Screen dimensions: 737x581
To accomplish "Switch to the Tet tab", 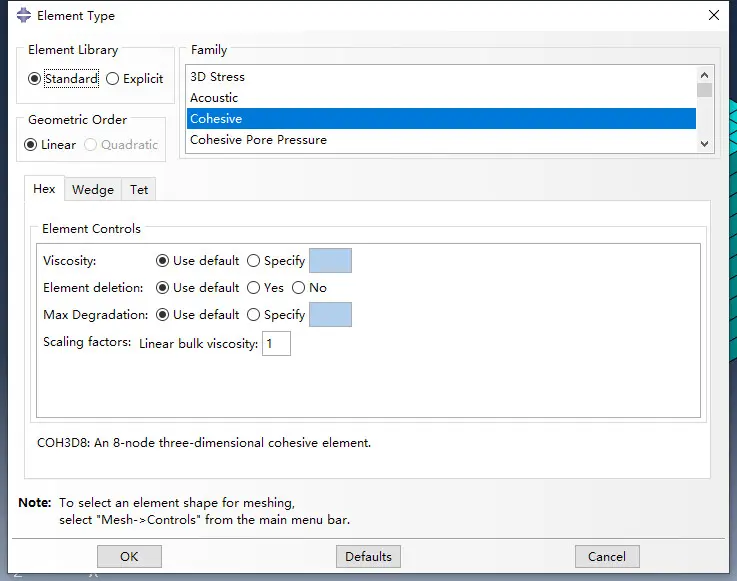I will pos(139,189).
